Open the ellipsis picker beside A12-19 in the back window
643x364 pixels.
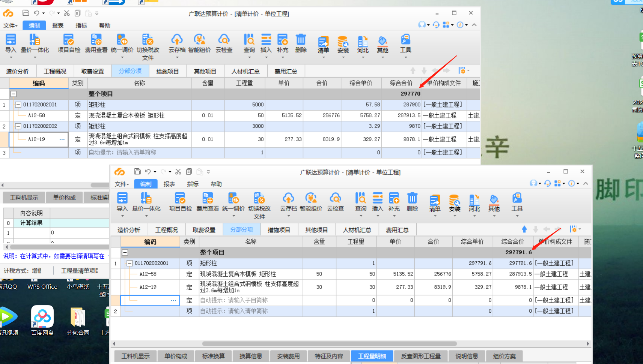point(62,139)
